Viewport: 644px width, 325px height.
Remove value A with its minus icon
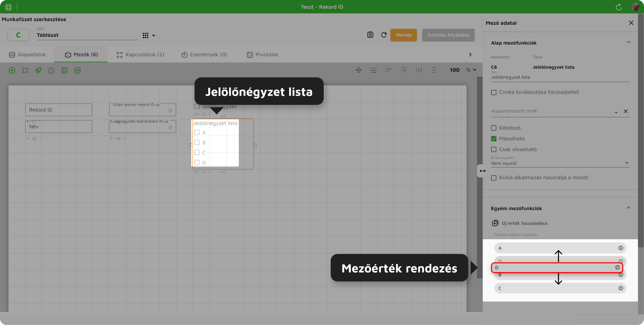pos(621,248)
